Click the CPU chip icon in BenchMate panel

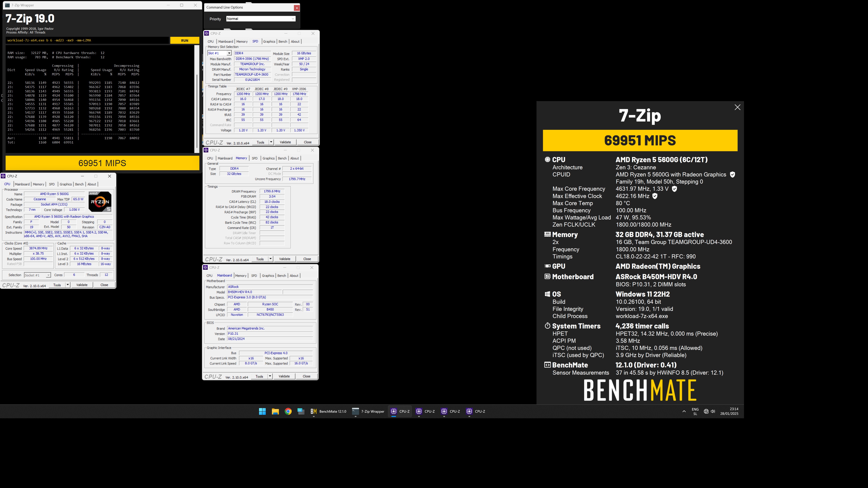coord(547,159)
